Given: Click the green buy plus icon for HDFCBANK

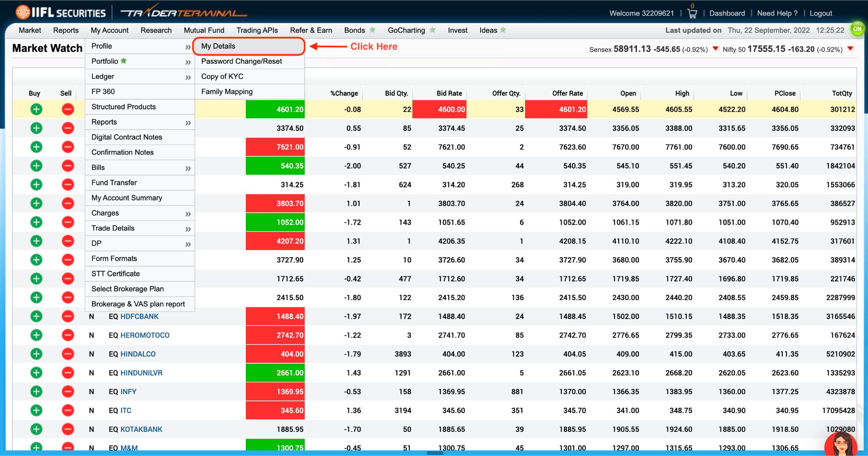Looking at the screenshot, I should [36, 316].
